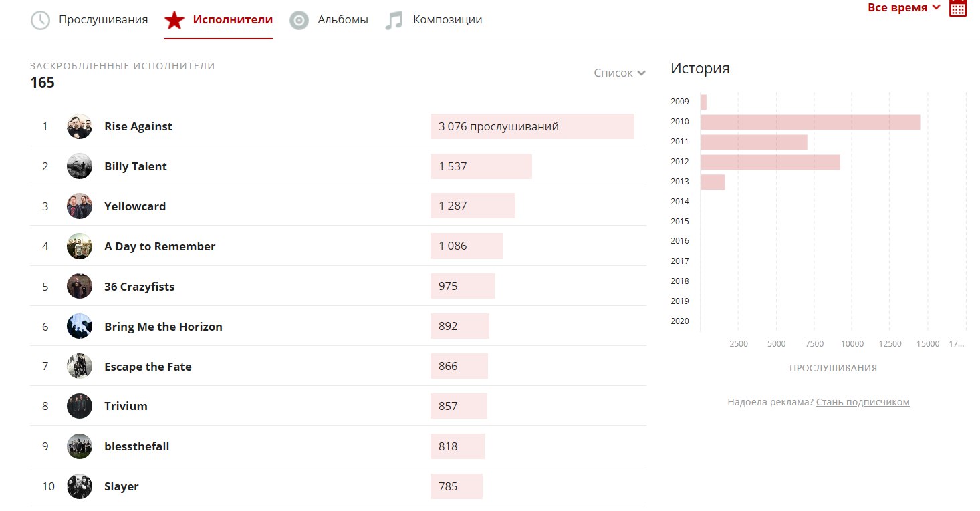Click the 1 287 scrobble count bar
This screenshot has height=511, width=980.
473,206
